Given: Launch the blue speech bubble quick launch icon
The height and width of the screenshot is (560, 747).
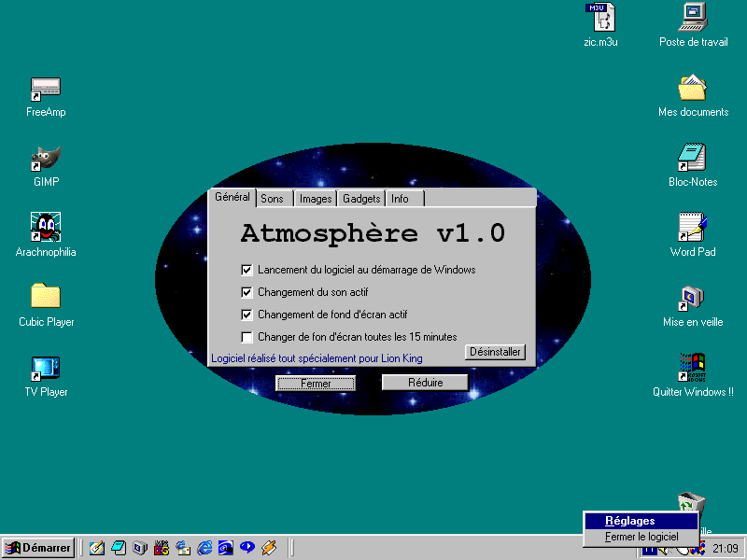Looking at the screenshot, I should pos(247,548).
